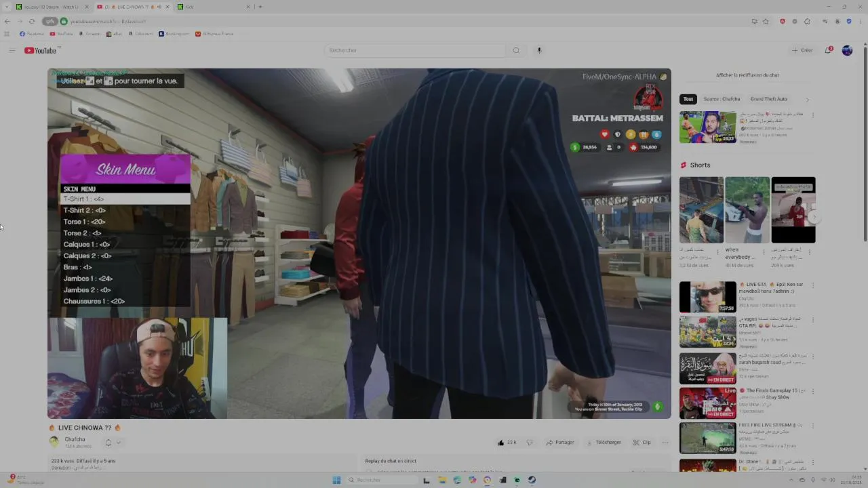Open the tab search dropdown arrow

click(7, 7)
